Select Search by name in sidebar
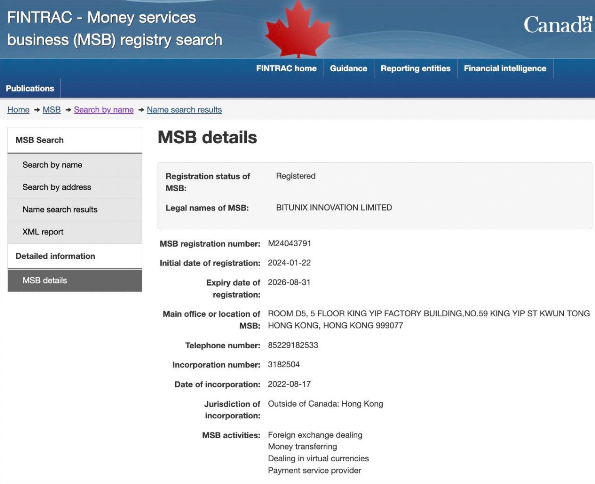 tap(75, 165)
